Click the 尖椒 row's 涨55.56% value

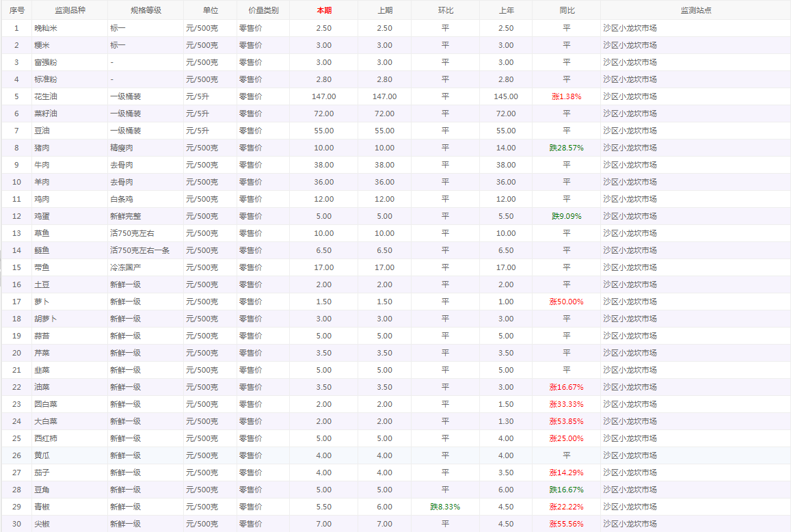tap(566, 524)
